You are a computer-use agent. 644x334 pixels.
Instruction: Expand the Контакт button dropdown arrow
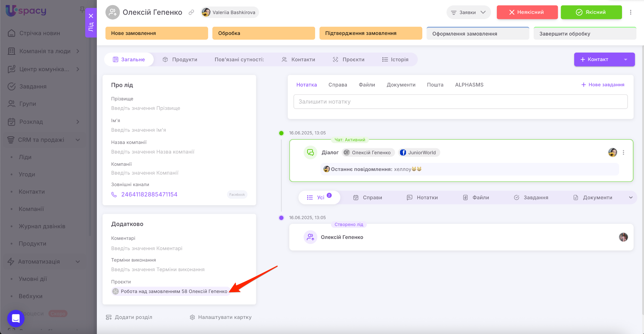(625, 59)
